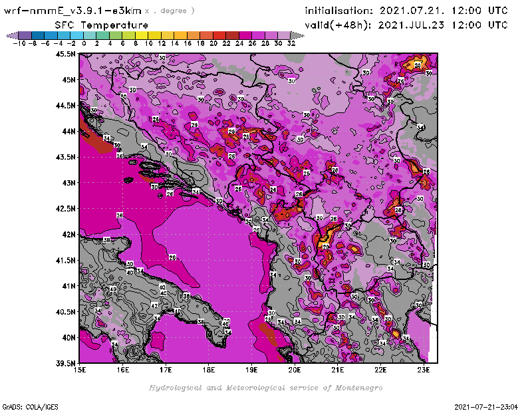Click the '20E' longitude label
Screen dimensions: 532x411
(295, 370)
